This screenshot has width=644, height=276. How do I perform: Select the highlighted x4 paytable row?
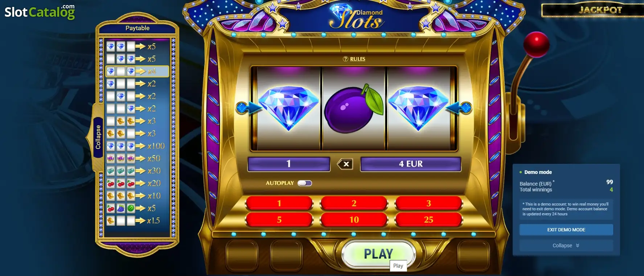tap(137, 71)
